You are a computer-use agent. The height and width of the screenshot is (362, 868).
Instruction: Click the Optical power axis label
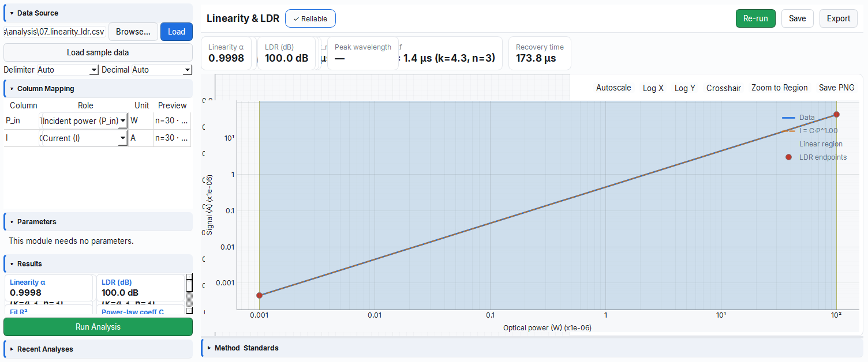coord(547,327)
